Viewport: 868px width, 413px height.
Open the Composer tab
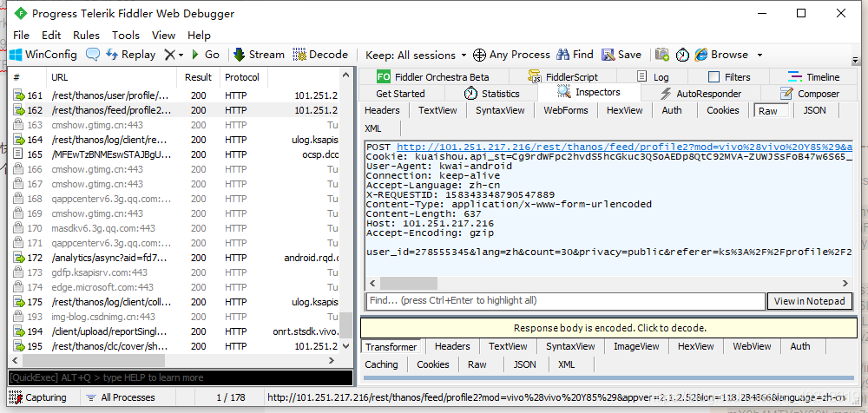(x=810, y=94)
